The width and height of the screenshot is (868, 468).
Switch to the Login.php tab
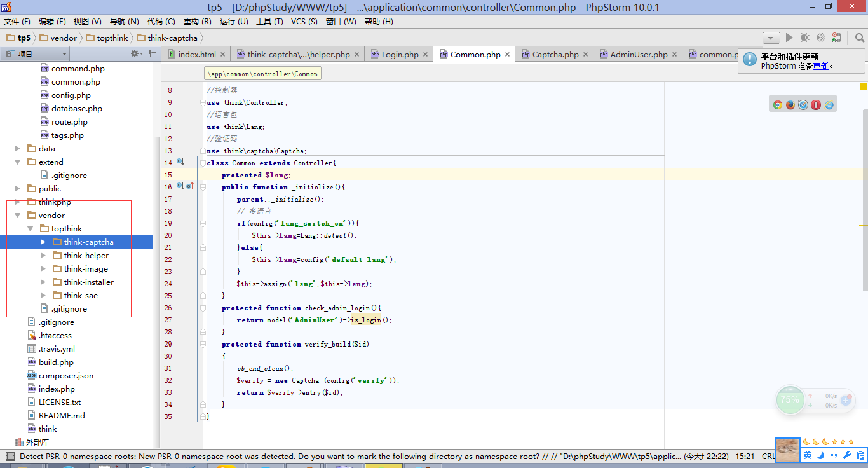point(400,55)
